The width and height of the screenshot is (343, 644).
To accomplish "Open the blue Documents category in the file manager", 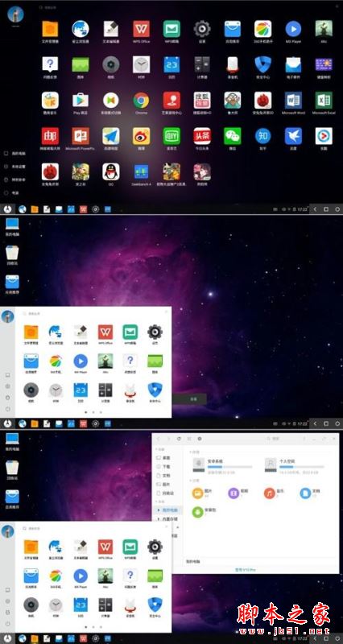I will point(305,493).
